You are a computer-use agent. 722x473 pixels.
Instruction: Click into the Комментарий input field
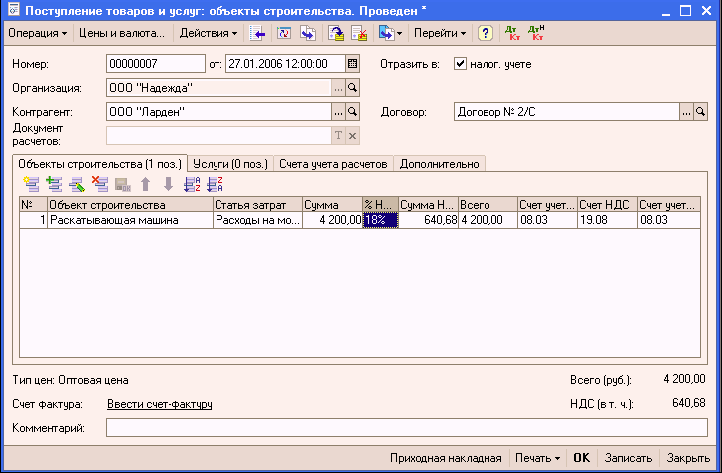(x=405, y=428)
